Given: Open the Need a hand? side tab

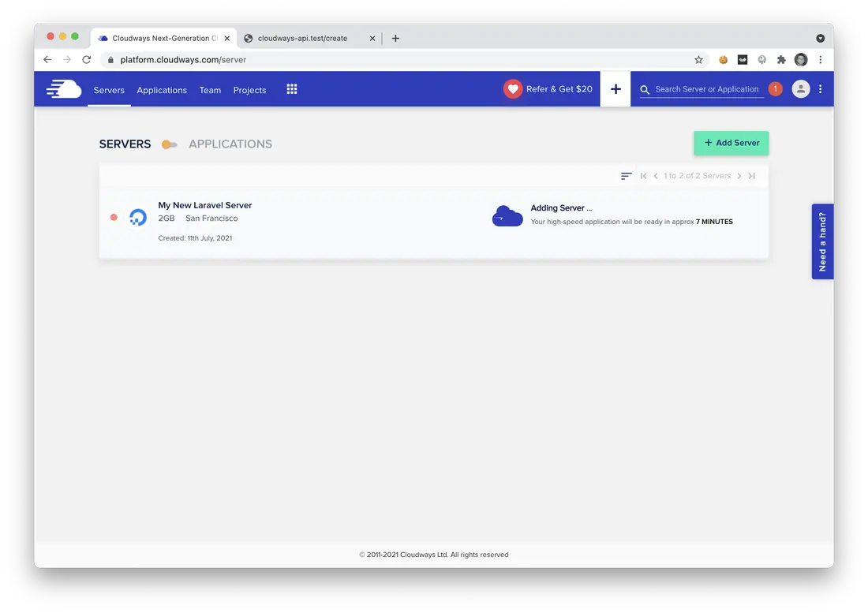Looking at the screenshot, I should [x=822, y=241].
